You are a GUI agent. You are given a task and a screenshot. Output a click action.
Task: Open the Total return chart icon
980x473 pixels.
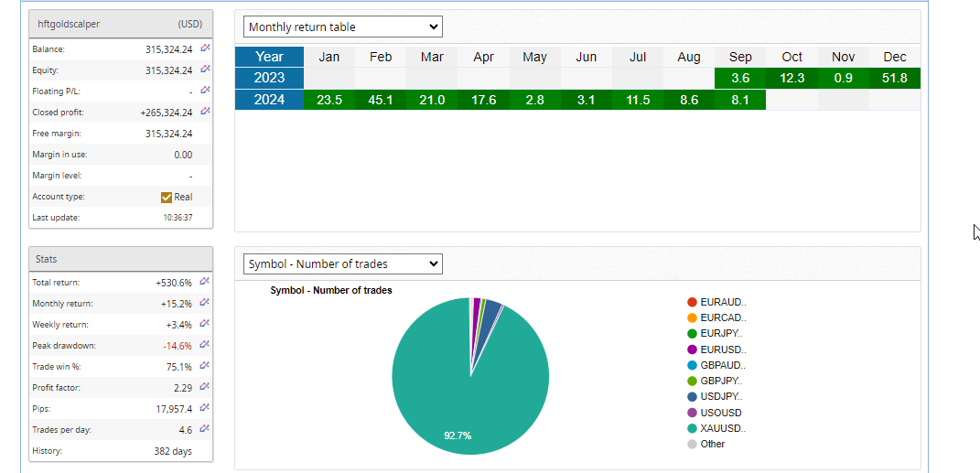point(205,282)
